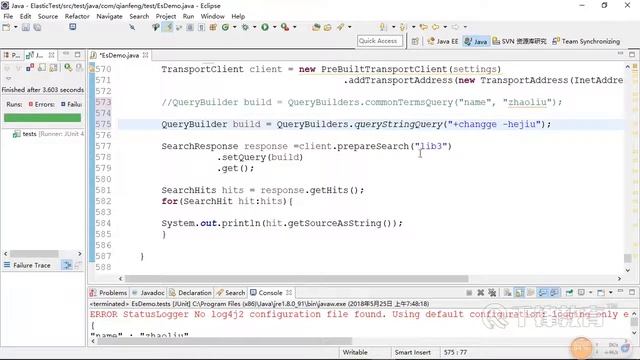Click the Quick Access search field
This screenshot has width=640, height=360.
(380, 41)
